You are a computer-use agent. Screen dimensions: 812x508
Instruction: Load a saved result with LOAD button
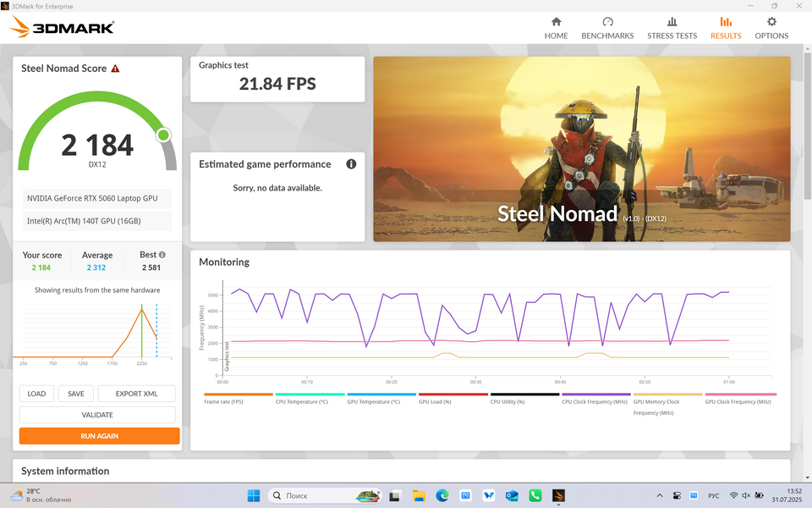point(36,394)
